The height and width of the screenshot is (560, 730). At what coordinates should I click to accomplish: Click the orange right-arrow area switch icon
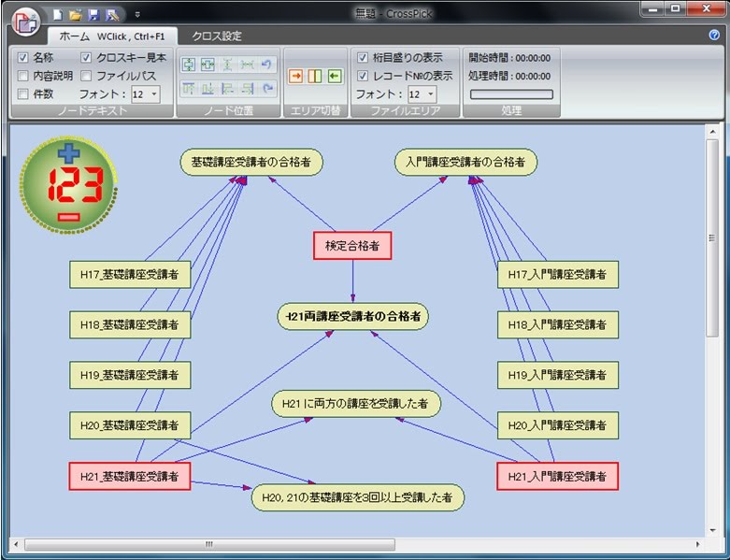[x=295, y=76]
